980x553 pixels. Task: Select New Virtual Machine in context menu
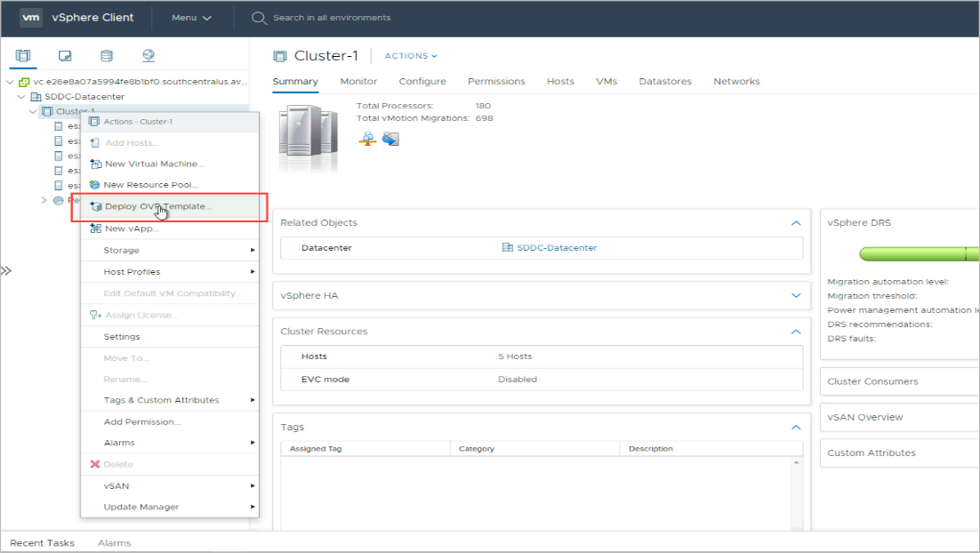point(153,164)
